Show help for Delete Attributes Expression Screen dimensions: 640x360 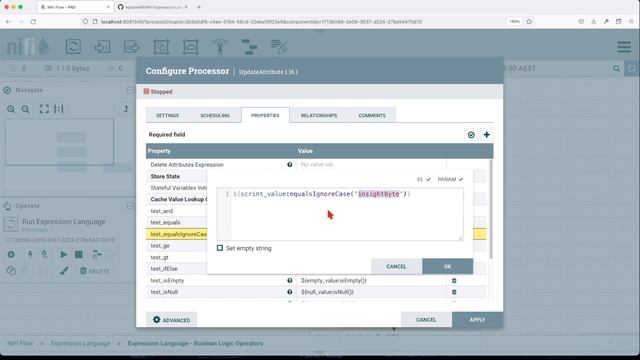point(290,164)
